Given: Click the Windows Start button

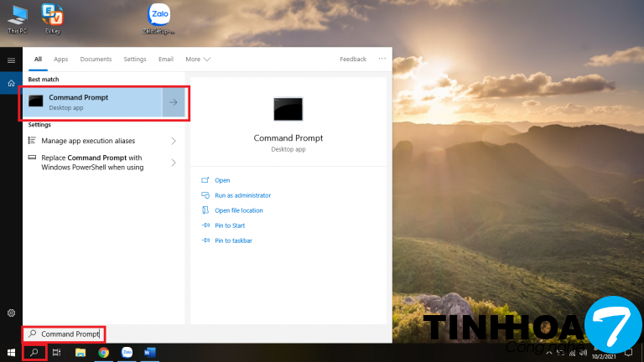Looking at the screenshot, I should (x=11, y=353).
